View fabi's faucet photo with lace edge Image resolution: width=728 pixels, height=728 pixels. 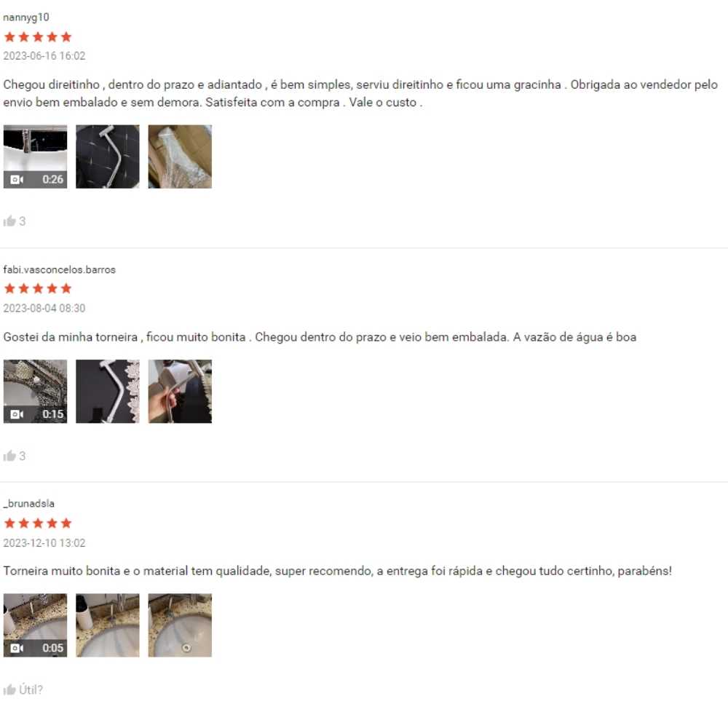pyautogui.click(x=108, y=392)
